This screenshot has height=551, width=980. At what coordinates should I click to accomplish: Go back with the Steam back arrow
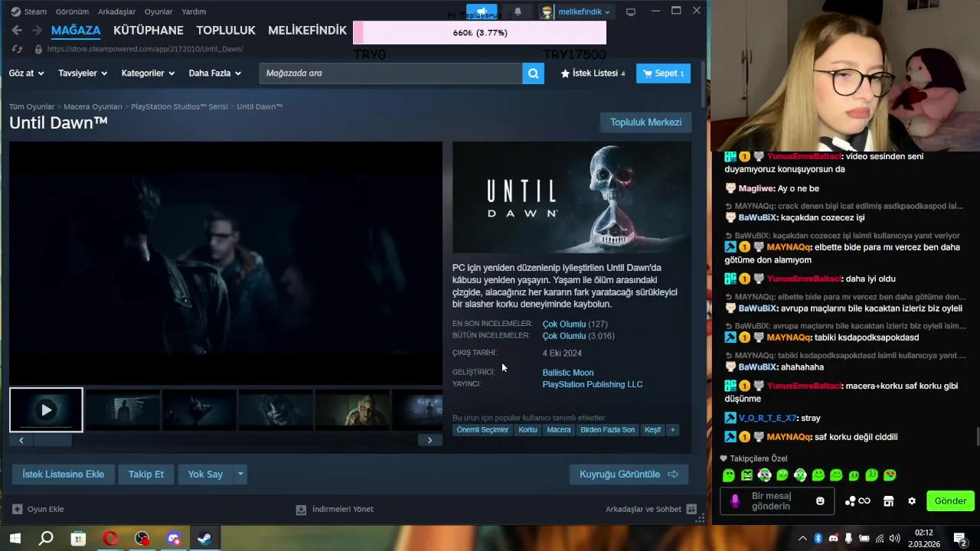tap(17, 31)
